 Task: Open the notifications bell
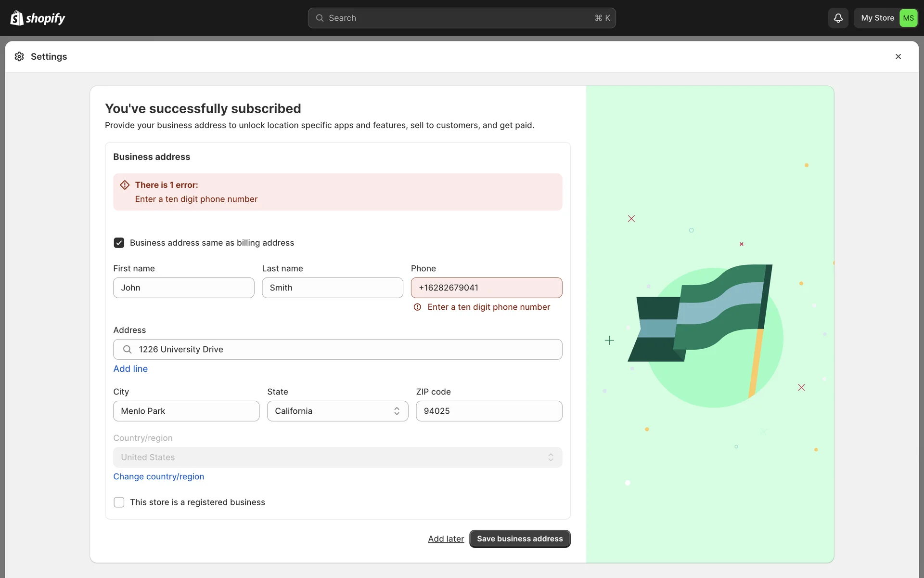pos(838,18)
